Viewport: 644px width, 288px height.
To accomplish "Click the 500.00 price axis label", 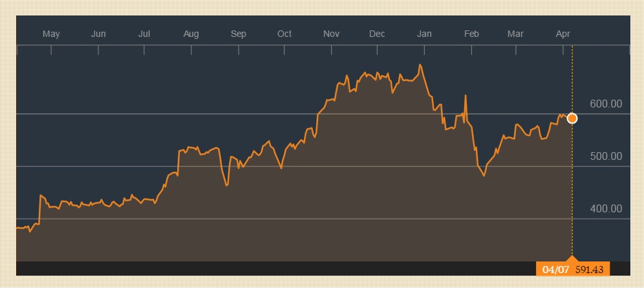I will [x=606, y=157].
